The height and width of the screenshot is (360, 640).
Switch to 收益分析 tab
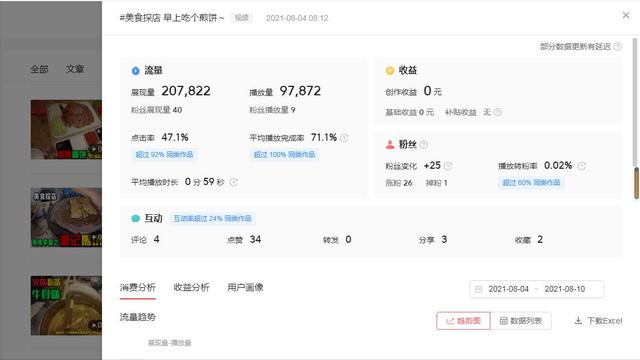(191, 287)
